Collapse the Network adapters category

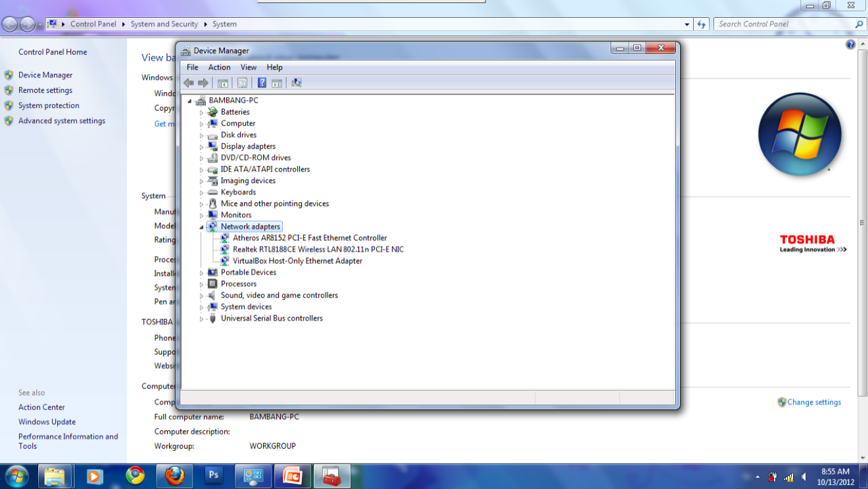(x=202, y=226)
